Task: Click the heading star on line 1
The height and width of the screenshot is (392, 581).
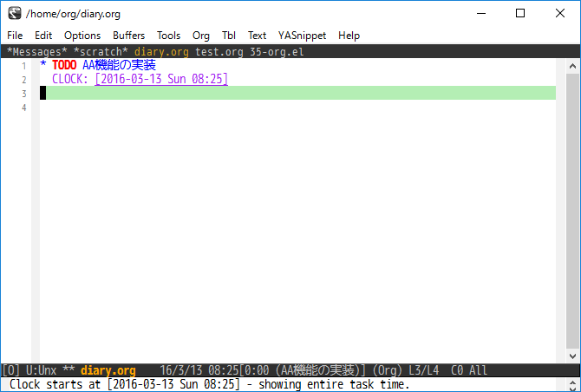Action: (x=43, y=64)
